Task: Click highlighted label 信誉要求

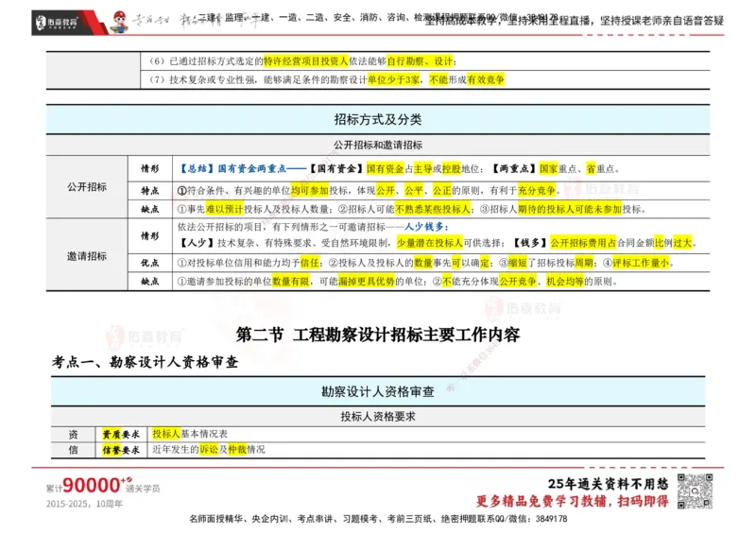Action: tap(121, 450)
